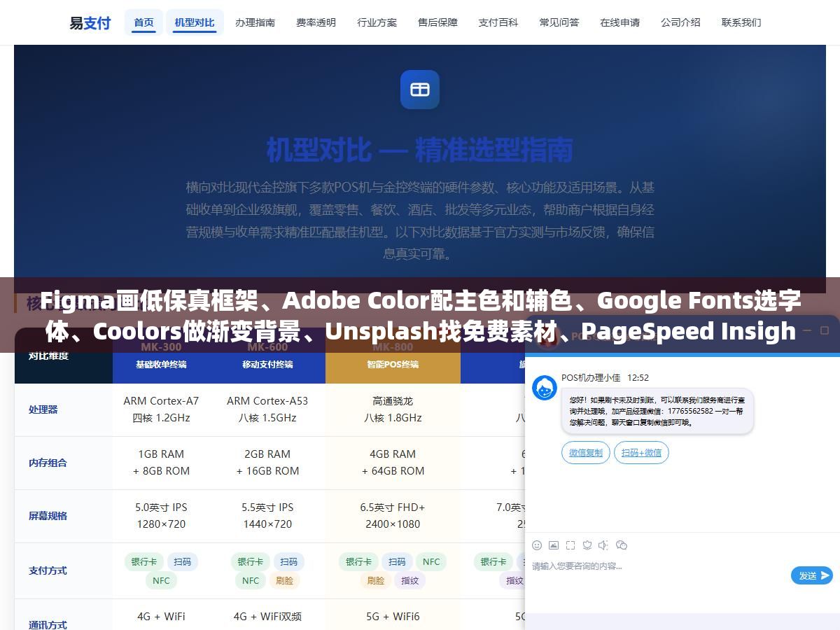Image resolution: width=840 pixels, height=630 pixels.
Task: Click the chat message bubble text
Action: pyautogui.click(x=657, y=411)
